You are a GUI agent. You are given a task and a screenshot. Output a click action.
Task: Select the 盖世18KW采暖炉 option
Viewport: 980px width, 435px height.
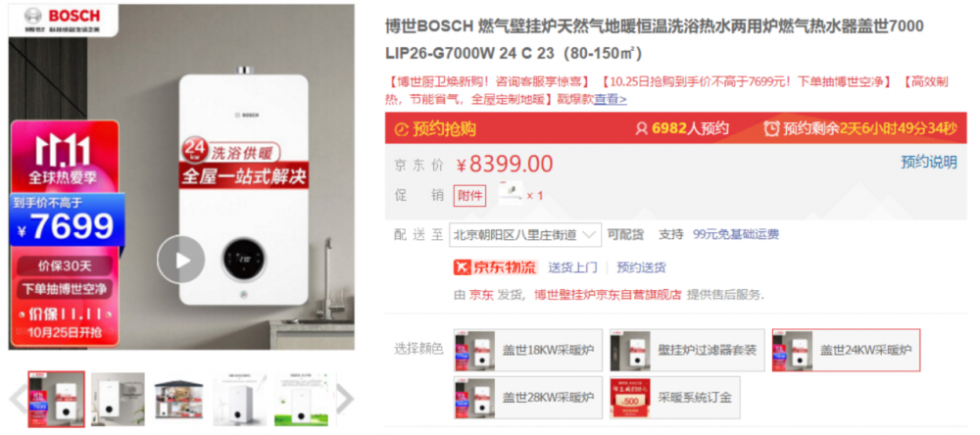529,350
